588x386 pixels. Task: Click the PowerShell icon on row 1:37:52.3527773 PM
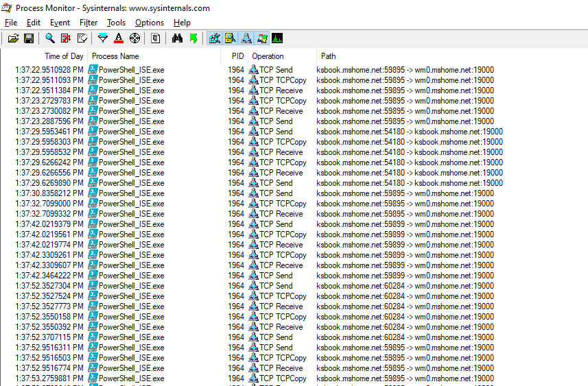pyautogui.click(x=93, y=306)
